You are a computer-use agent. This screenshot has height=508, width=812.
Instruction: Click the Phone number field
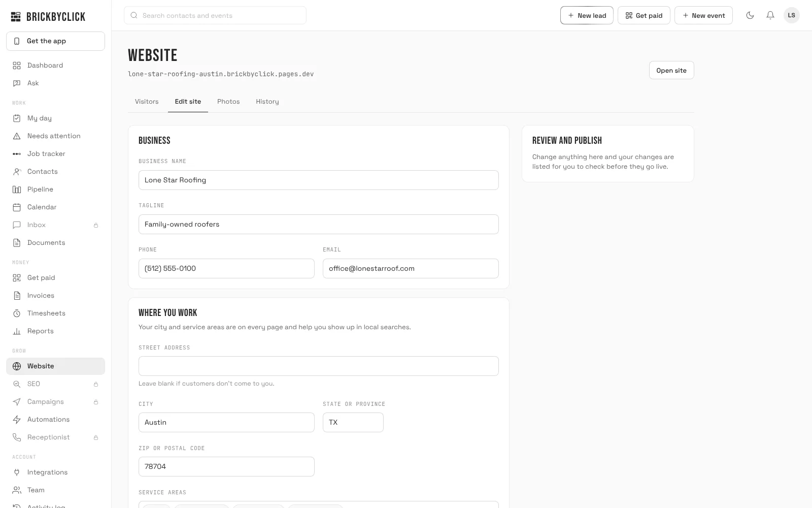coord(226,268)
